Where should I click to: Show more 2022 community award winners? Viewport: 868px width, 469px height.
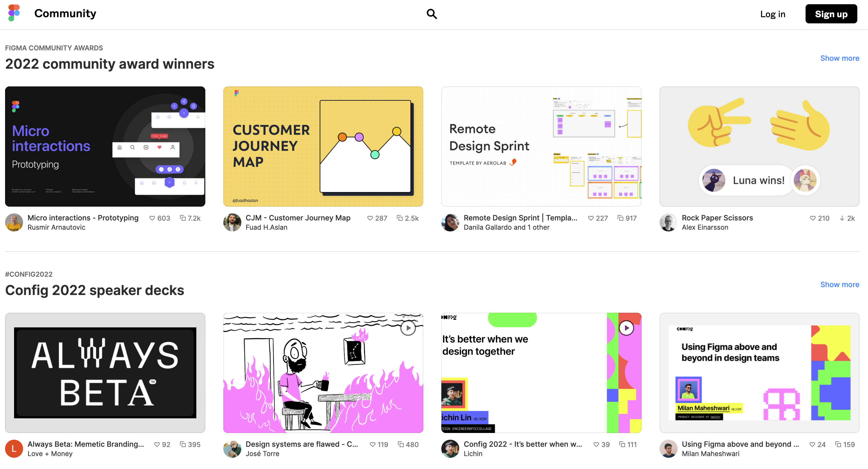pyautogui.click(x=839, y=58)
